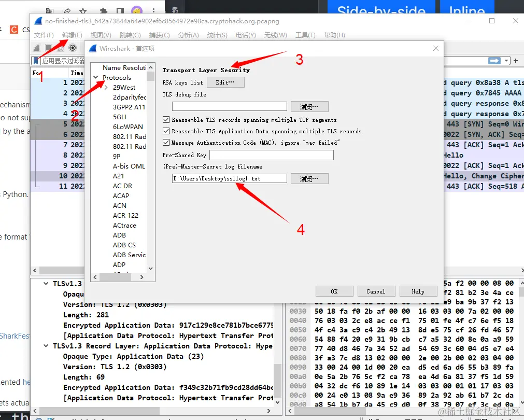This screenshot has width=524, height=420.
Task: Open the 电话(Y) menu
Action: tap(246, 35)
